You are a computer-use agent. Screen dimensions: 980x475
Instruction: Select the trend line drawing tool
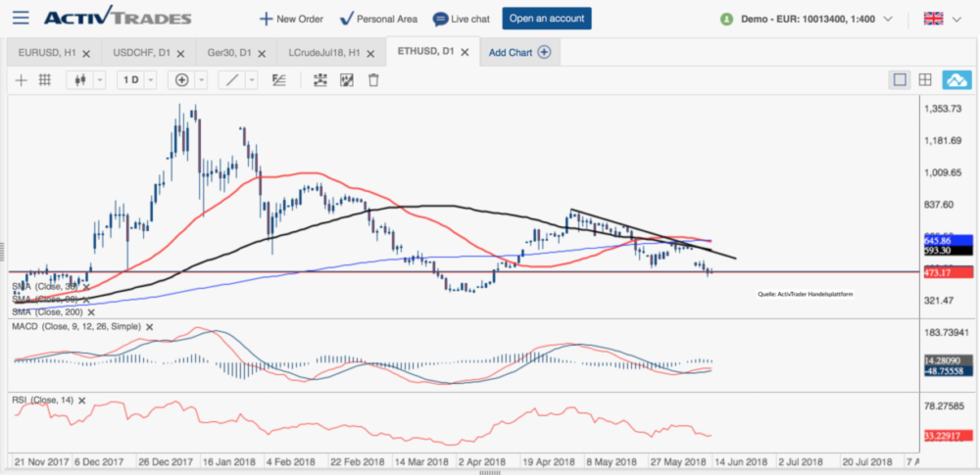tap(231, 80)
